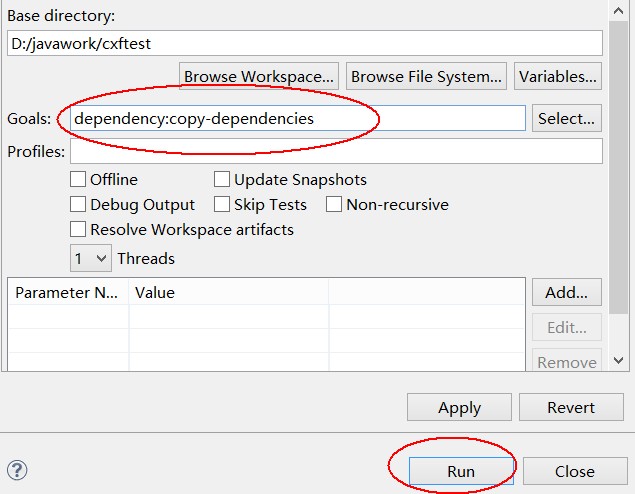
Task: Open help via the question mark icon
Action: (x=17, y=470)
